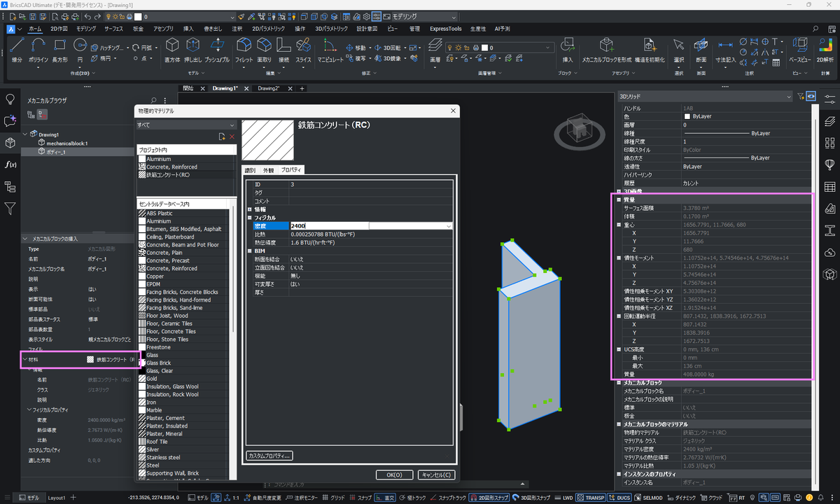Toggle 2D図形スナップ in the status bar

(489, 498)
